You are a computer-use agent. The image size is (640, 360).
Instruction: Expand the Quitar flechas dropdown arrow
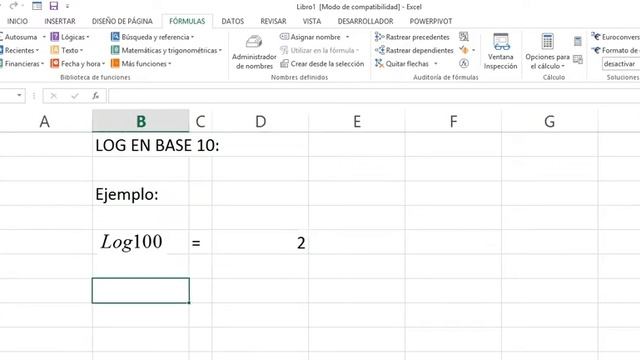point(436,64)
